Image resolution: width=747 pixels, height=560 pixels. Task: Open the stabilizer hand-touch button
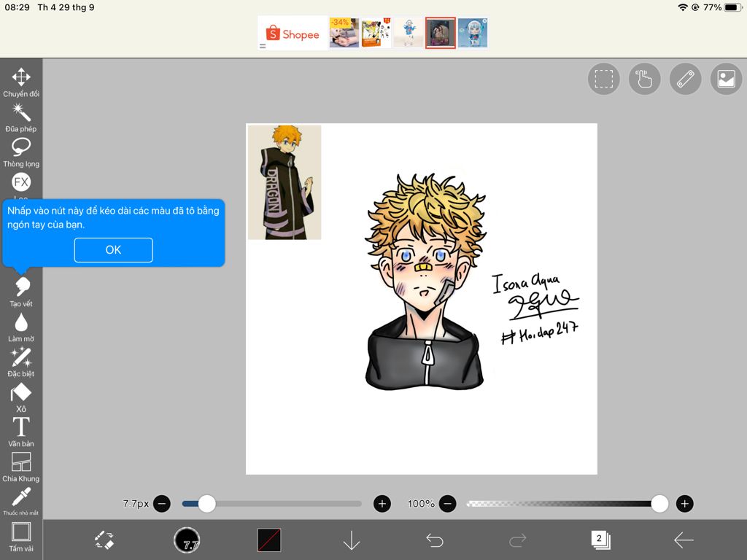pyautogui.click(x=645, y=79)
